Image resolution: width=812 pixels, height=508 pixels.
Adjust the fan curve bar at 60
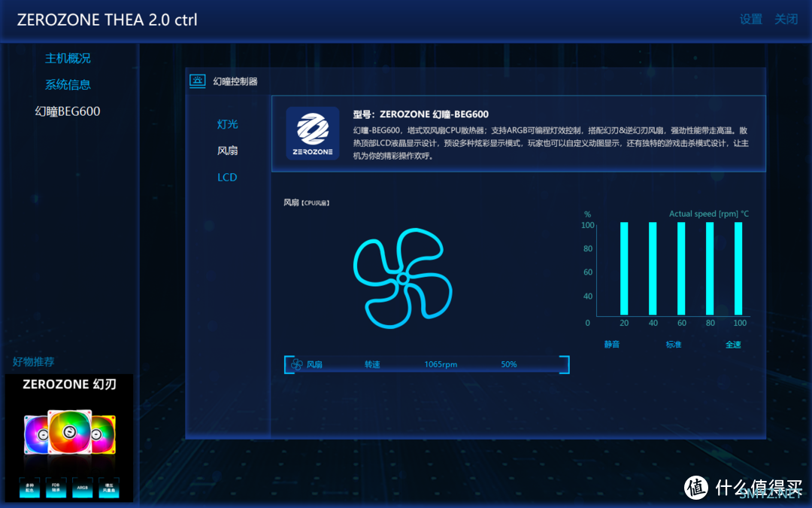coord(681,269)
